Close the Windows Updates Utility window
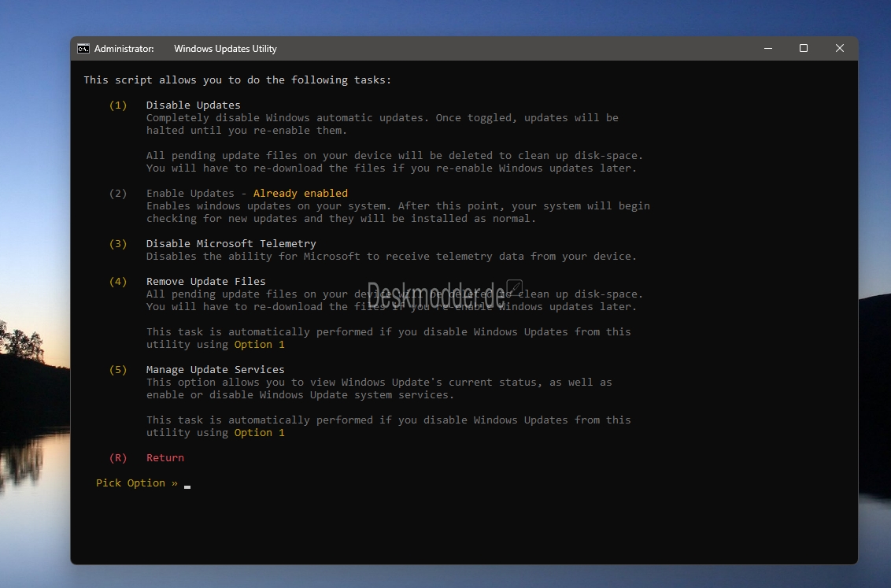The height and width of the screenshot is (588, 891). point(840,48)
